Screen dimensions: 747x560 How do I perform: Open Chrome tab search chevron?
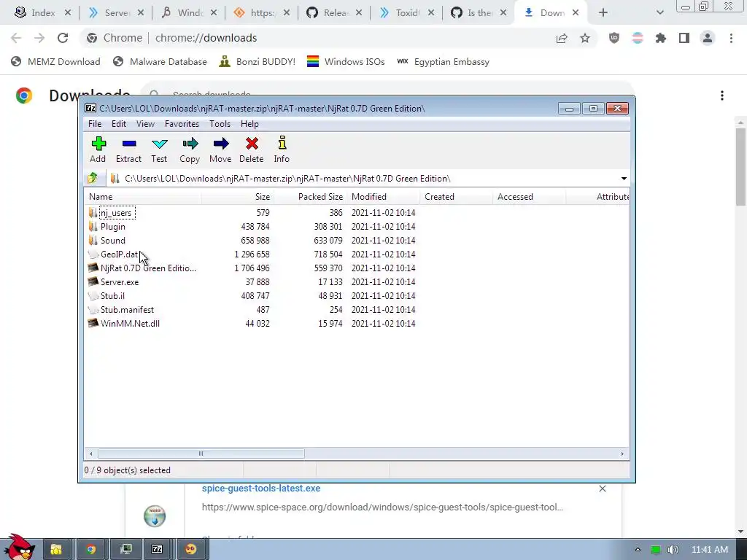pyautogui.click(x=659, y=13)
